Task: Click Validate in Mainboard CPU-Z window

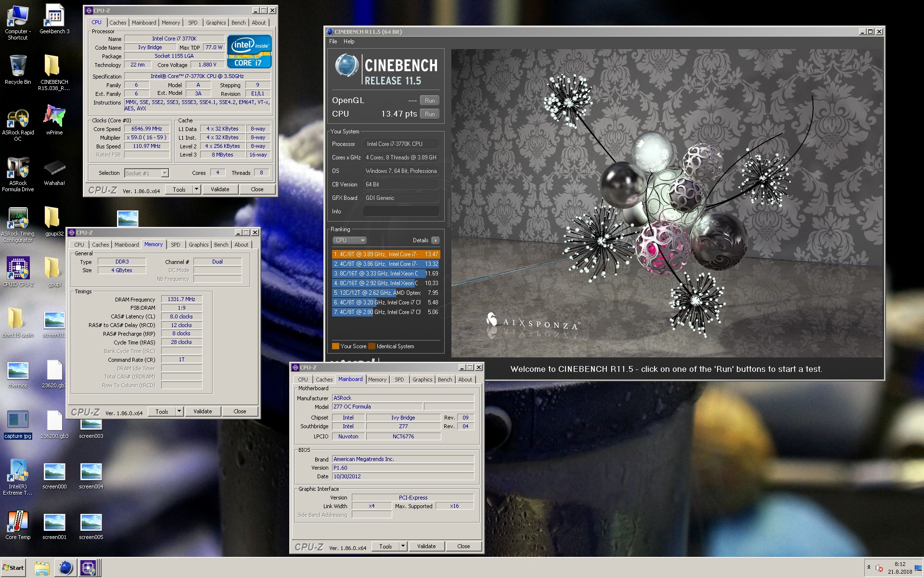Action: pos(426,546)
